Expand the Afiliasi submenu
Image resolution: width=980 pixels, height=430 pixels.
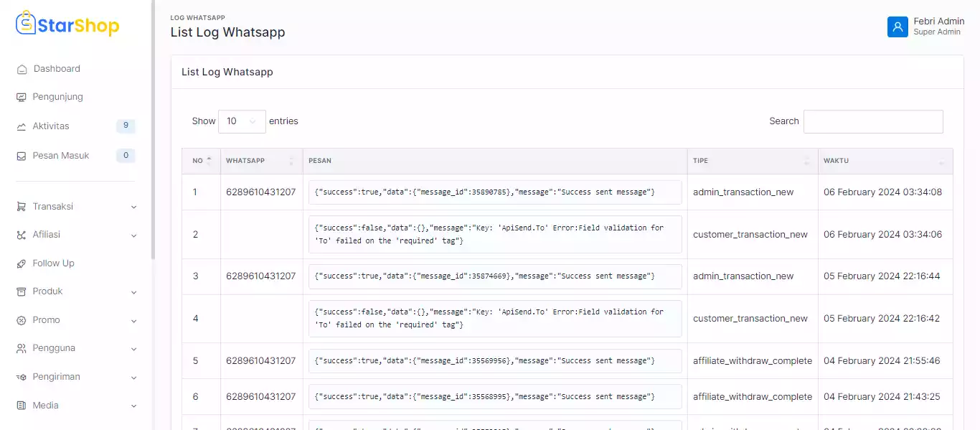click(133, 235)
